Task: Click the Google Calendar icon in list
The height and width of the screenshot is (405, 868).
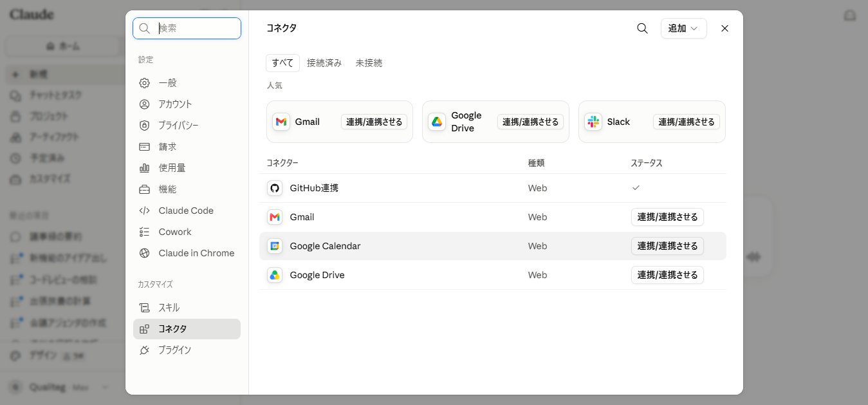Action: 275,246
